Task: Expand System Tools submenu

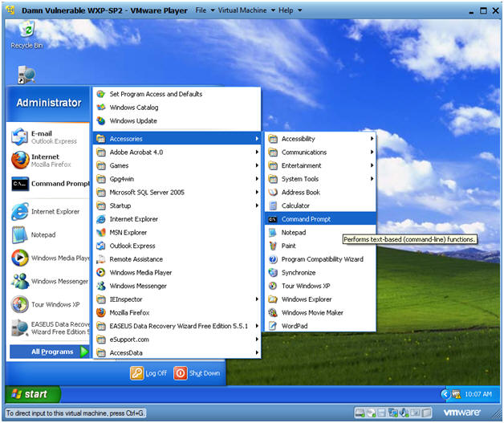Action: (320, 179)
